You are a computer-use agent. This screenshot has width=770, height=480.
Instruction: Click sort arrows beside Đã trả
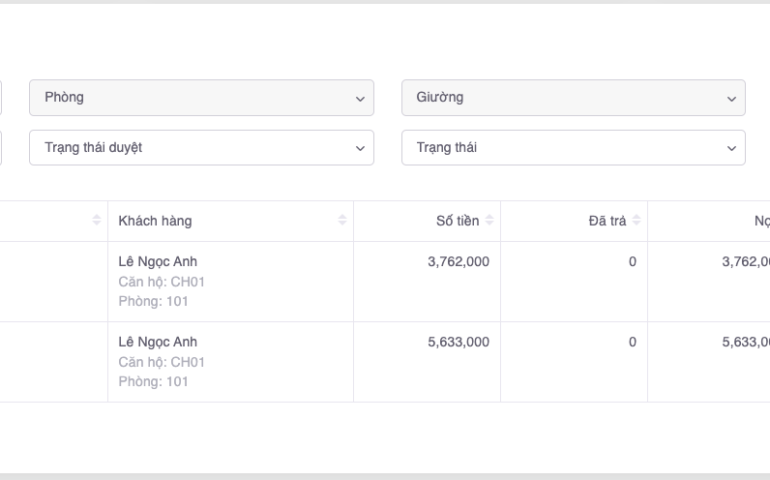click(637, 220)
